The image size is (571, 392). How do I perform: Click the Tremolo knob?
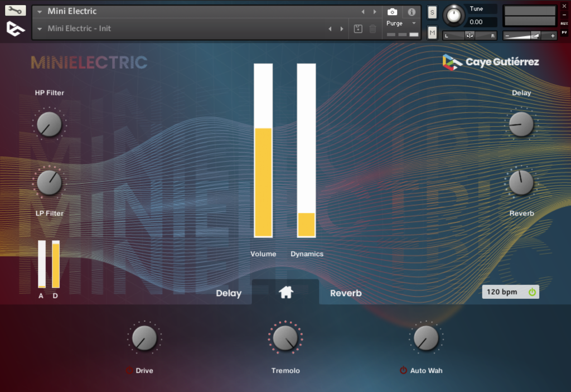[x=285, y=338]
